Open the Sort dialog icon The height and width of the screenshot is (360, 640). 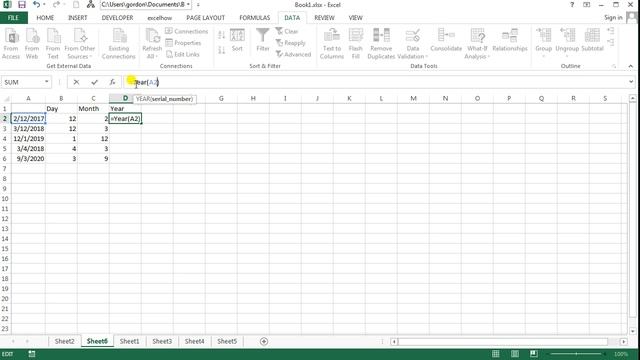pyautogui.click(x=237, y=40)
